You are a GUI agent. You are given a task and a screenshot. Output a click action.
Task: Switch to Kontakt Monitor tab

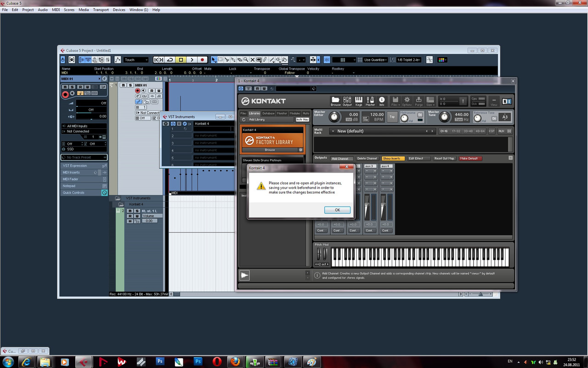coord(282,113)
